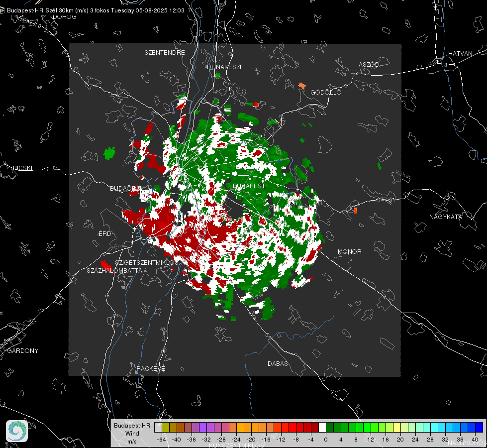
Task: Select the gray swatch at the legend's left end
Action: [x=158, y=427]
